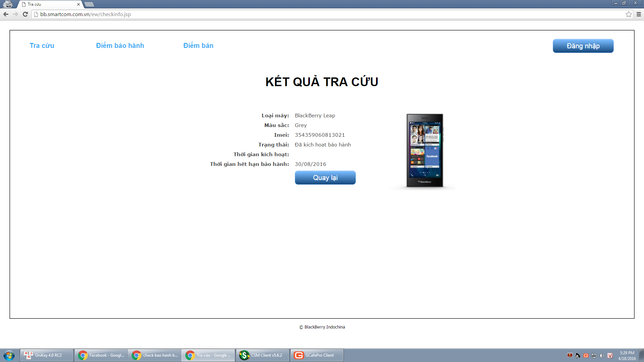Image resolution: width=644 pixels, height=362 pixels.
Task: Click the orange GCafe tray icon
Action: point(586,356)
